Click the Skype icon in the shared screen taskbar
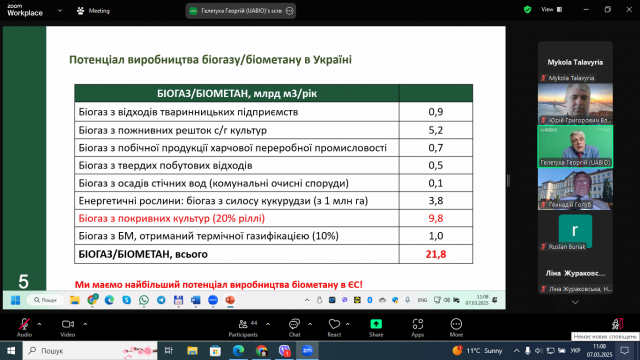640x360 pixels. coord(127,300)
